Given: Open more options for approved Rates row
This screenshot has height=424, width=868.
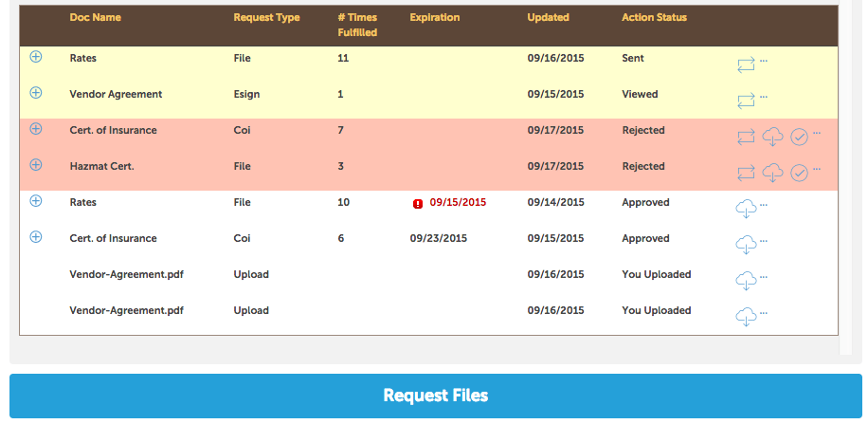Looking at the screenshot, I should [764, 205].
